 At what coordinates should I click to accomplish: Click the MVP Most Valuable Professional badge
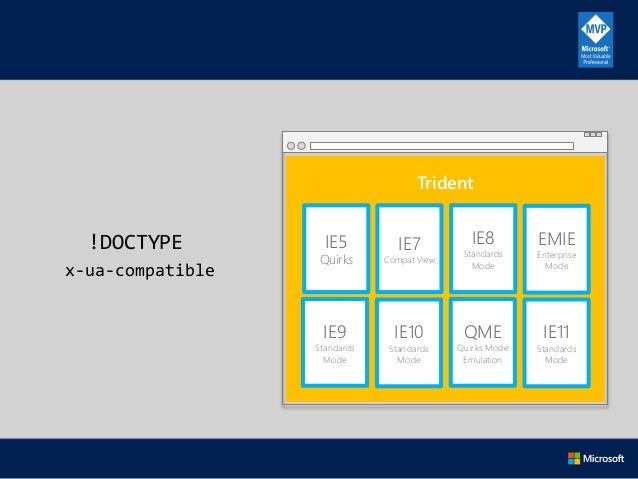pos(595,39)
